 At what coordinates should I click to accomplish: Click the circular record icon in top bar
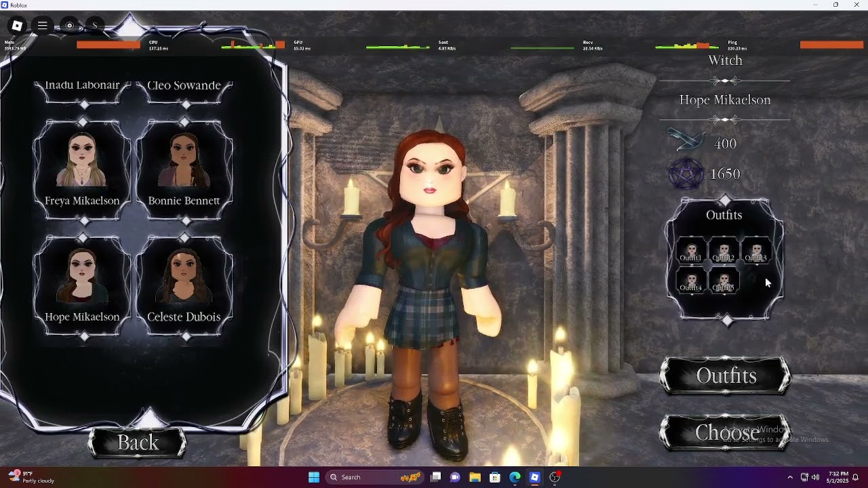(x=69, y=26)
